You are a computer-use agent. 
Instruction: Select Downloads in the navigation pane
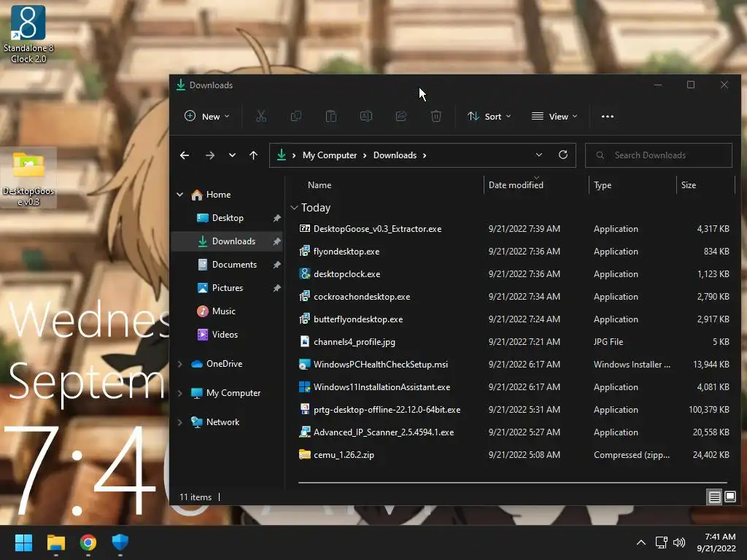(228, 241)
